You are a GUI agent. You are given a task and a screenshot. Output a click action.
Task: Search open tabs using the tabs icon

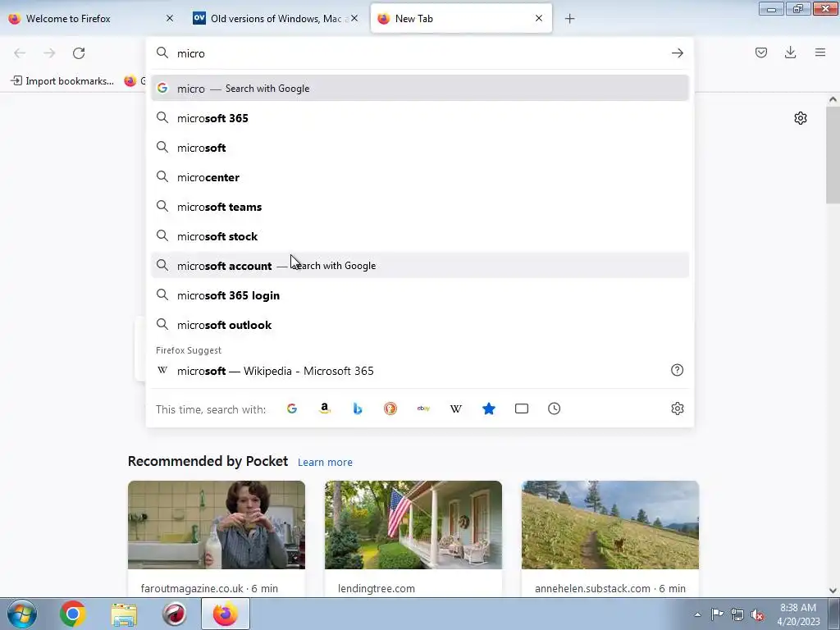tap(521, 409)
